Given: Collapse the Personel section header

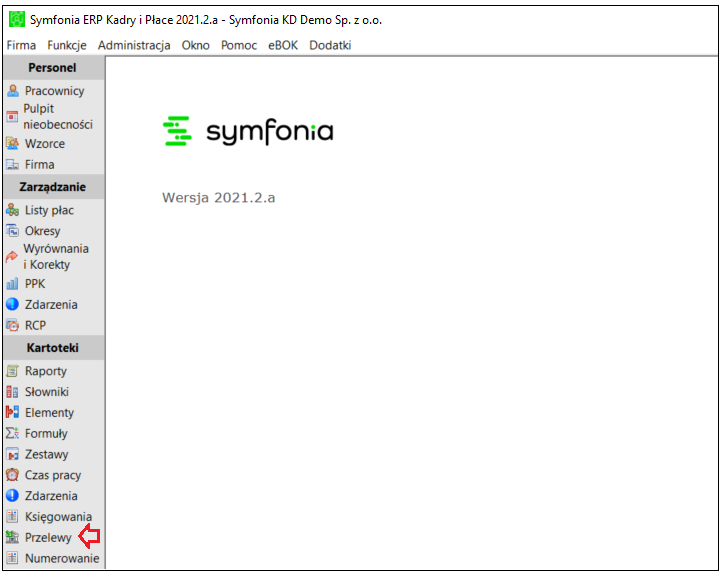Looking at the screenshot, I should pos(54,68).
